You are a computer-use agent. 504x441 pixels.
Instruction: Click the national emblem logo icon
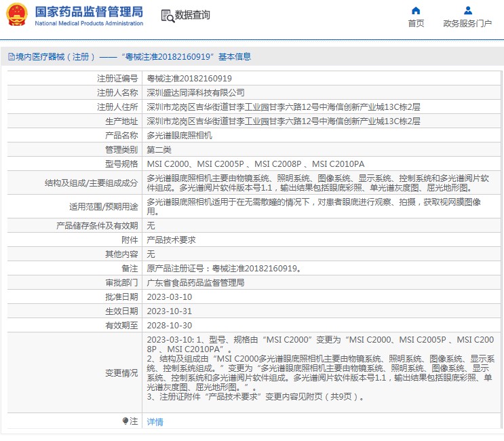coord(17,14)
